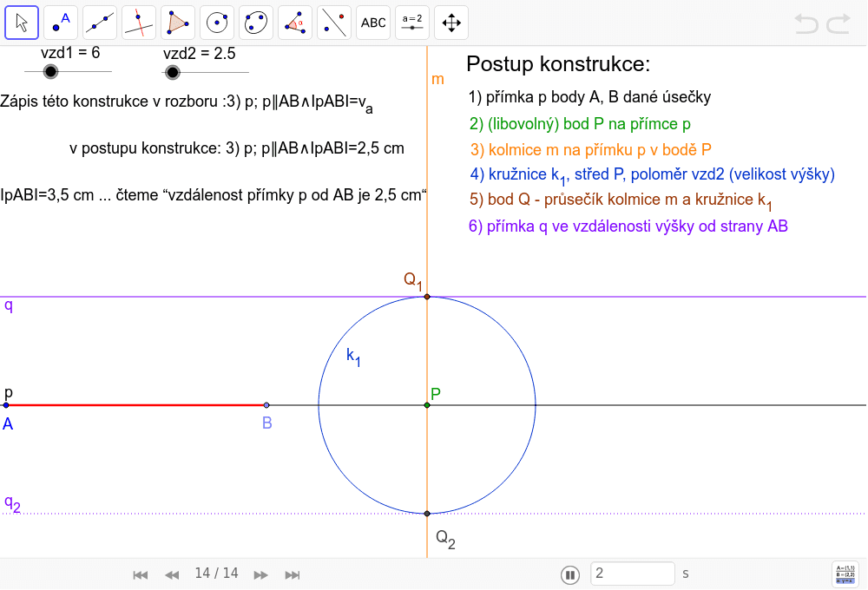This screenshot has width=868, height=590.
Task: Click point Q2 at circle bottom
Action: point(427,514)
